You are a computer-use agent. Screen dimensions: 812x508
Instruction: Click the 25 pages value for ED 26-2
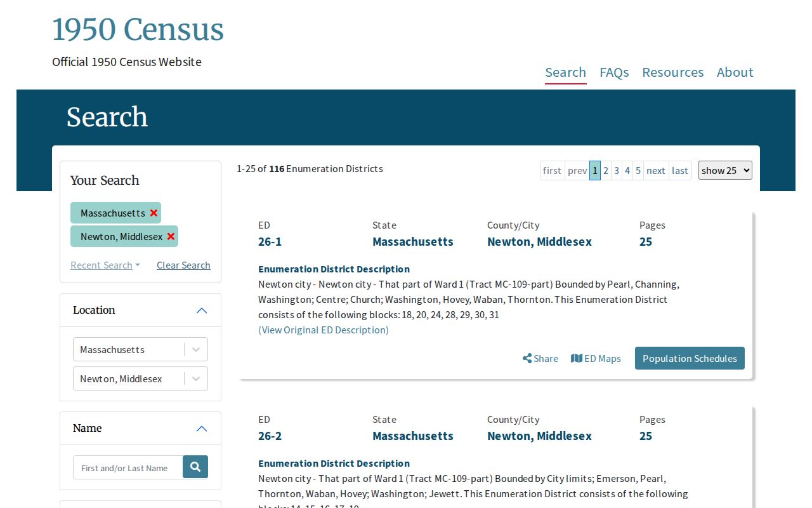pyautogui.click(x=646, y=436)
